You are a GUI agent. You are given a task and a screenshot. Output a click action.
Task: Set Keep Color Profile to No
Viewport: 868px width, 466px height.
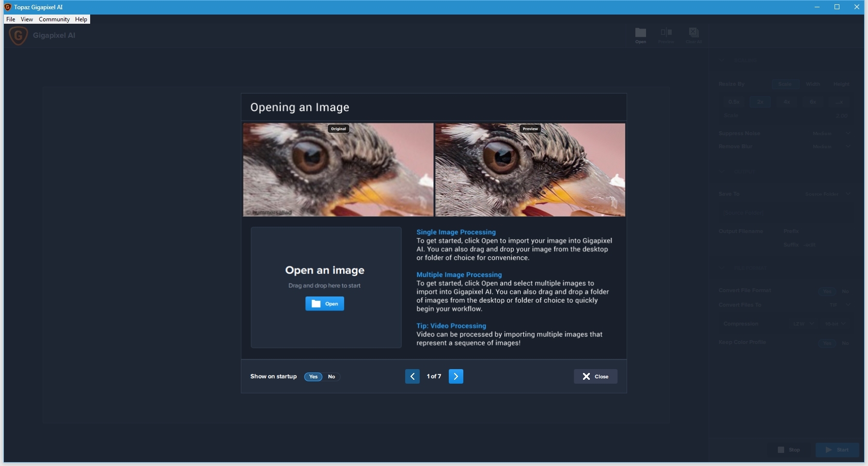[x=845, y=343]
